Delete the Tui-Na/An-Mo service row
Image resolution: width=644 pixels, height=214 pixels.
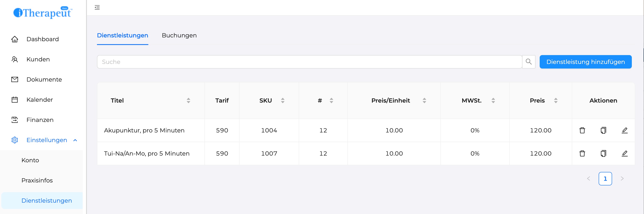click(x=582, y=153)
